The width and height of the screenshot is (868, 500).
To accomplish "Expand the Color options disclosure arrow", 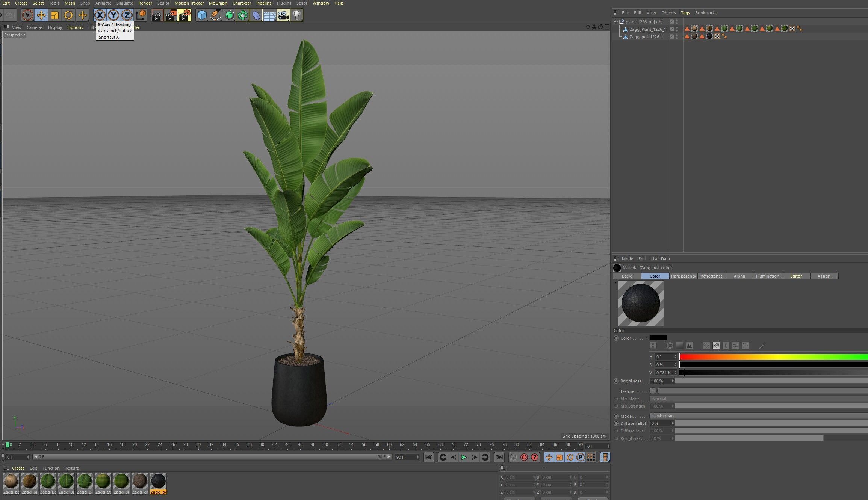I will tap(647, 337).
